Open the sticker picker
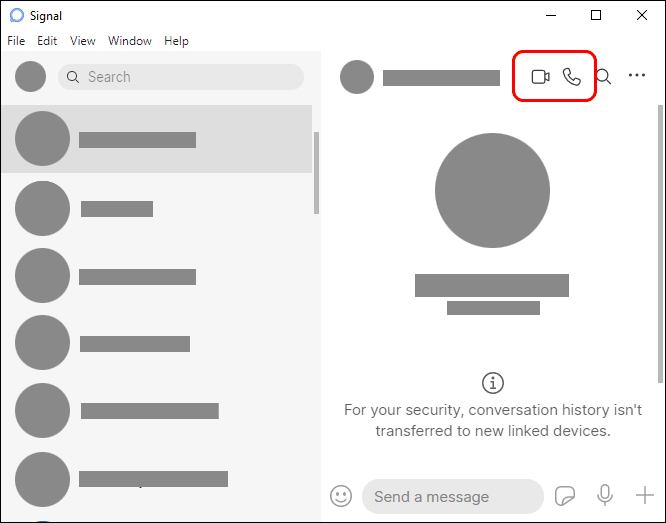 (565, 495)
